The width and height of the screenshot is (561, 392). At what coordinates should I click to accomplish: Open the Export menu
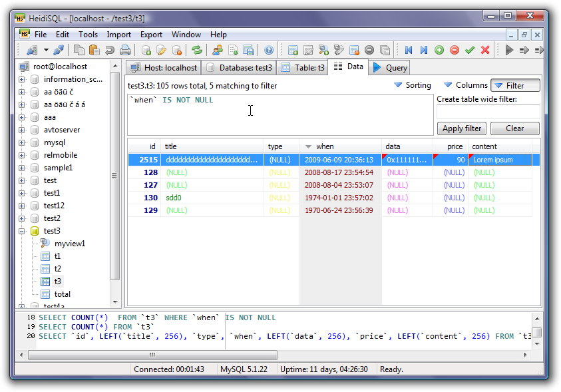point(150,34)
